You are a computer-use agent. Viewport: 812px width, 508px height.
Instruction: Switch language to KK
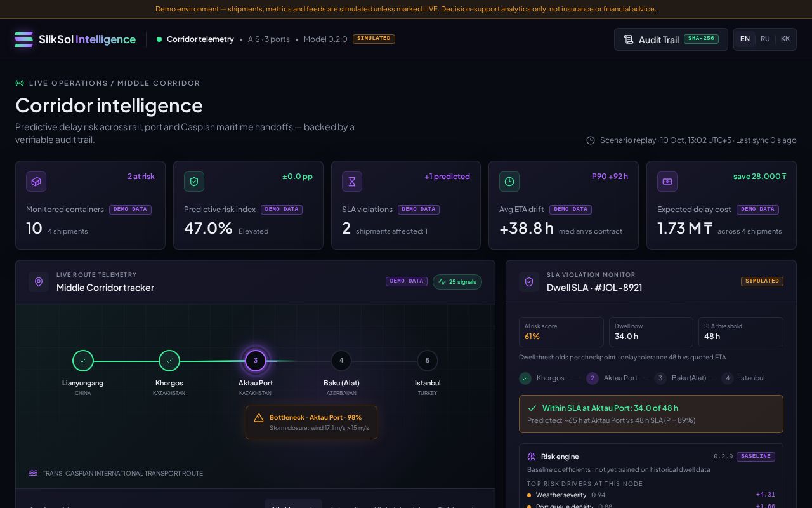tap(785, 39)
